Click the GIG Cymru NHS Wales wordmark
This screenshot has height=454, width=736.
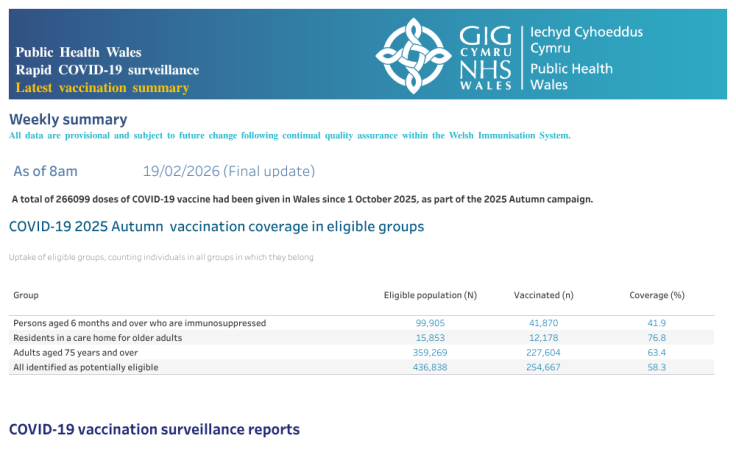(486, 58)
